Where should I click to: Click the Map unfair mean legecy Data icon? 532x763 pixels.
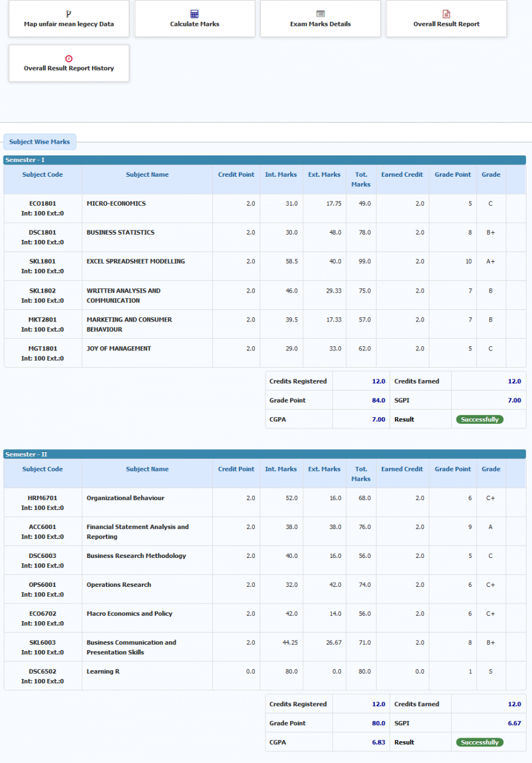tap(69, 14)
